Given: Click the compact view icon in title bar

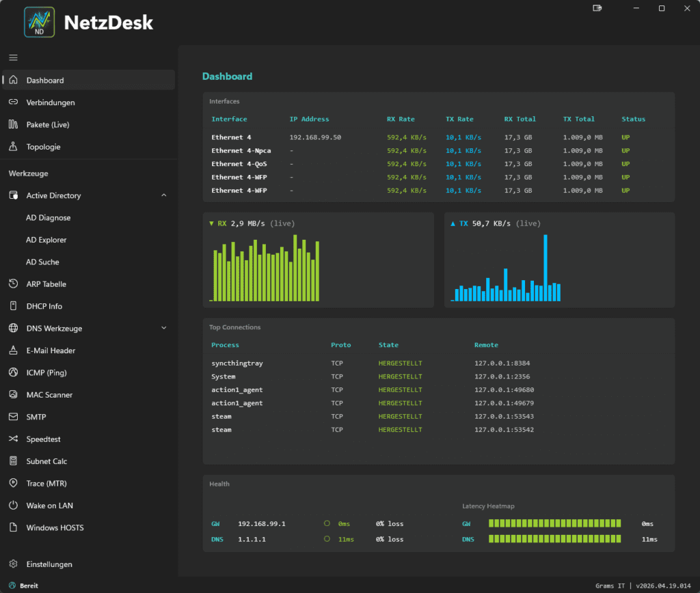Looking at the screenshot, I should (x=597, y=8).
